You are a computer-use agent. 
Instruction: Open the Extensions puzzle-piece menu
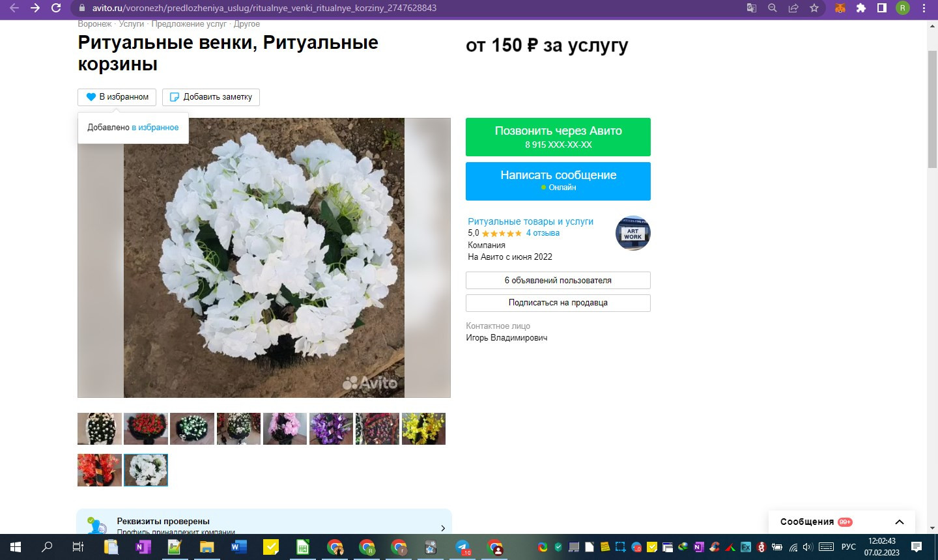(861, 8)
